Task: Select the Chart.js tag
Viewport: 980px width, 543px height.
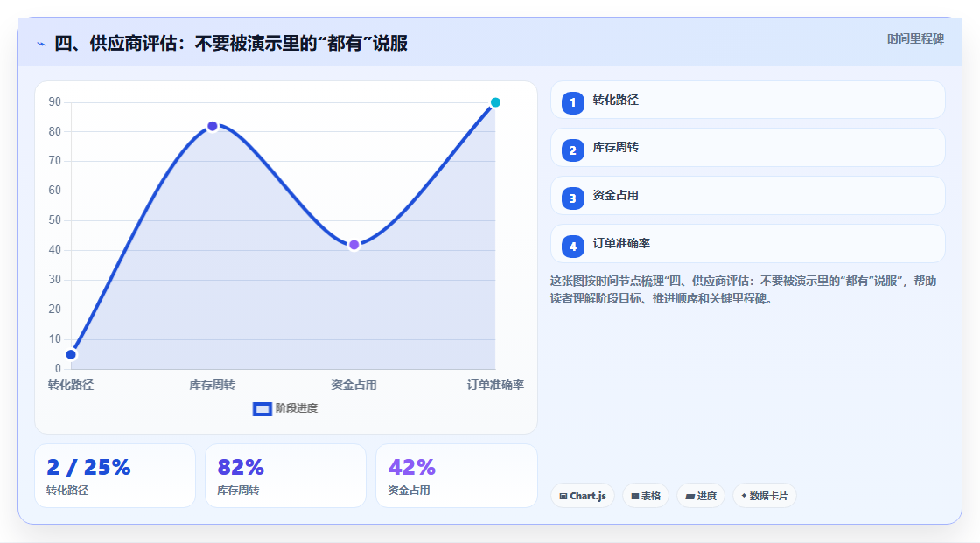Action: [x=583, y=496]
